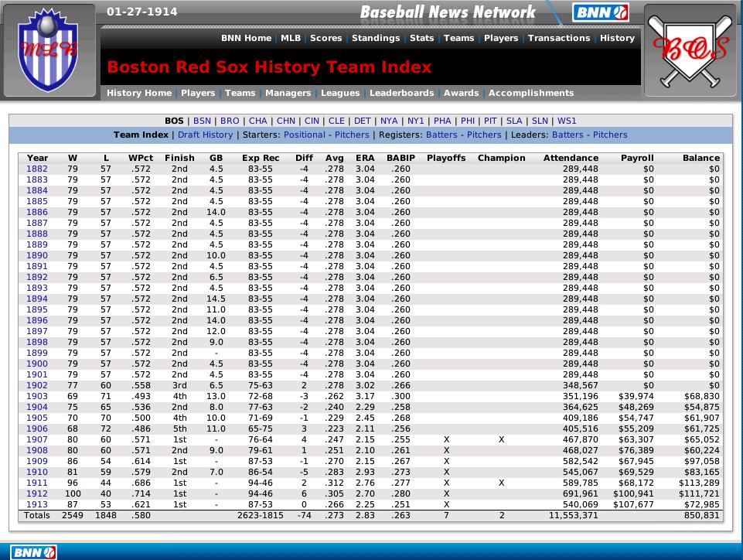Open History in the top menu
Viewport: 743px width, 560px height.
(x=616, y=38)
